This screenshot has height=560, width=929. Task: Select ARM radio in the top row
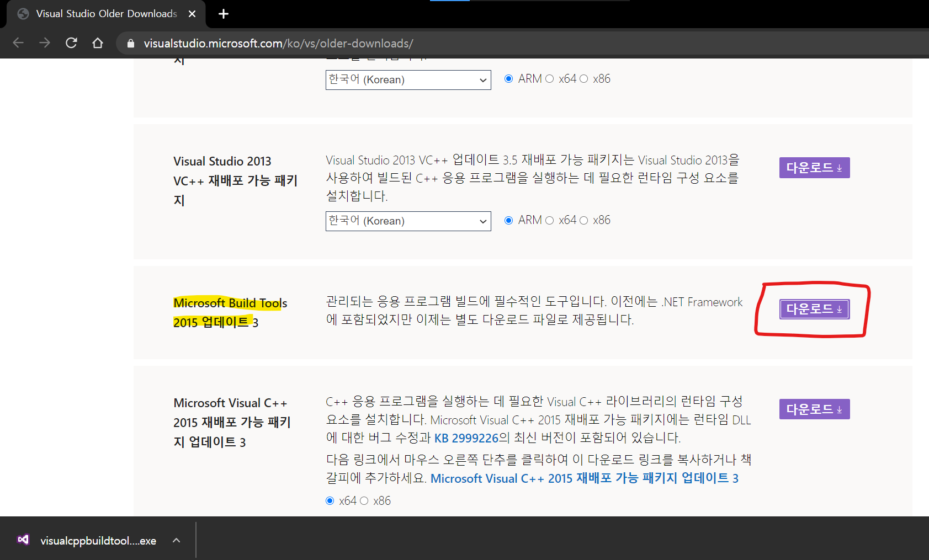(509, 79)
